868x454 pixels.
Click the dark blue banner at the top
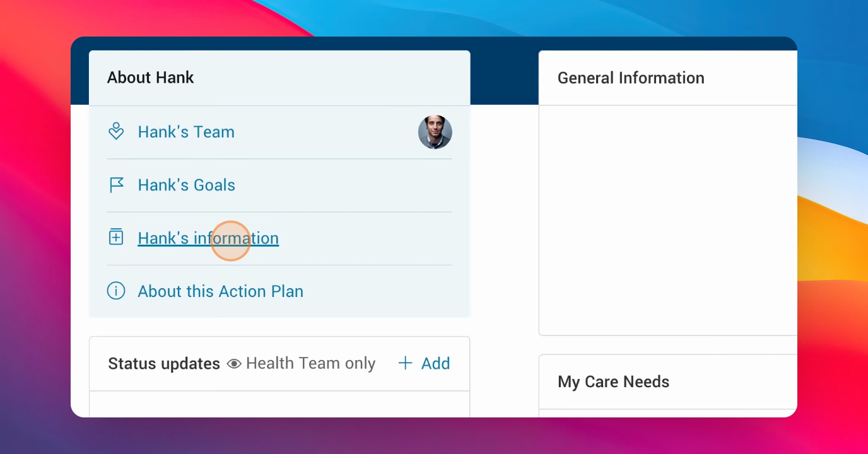pos(504,71)
